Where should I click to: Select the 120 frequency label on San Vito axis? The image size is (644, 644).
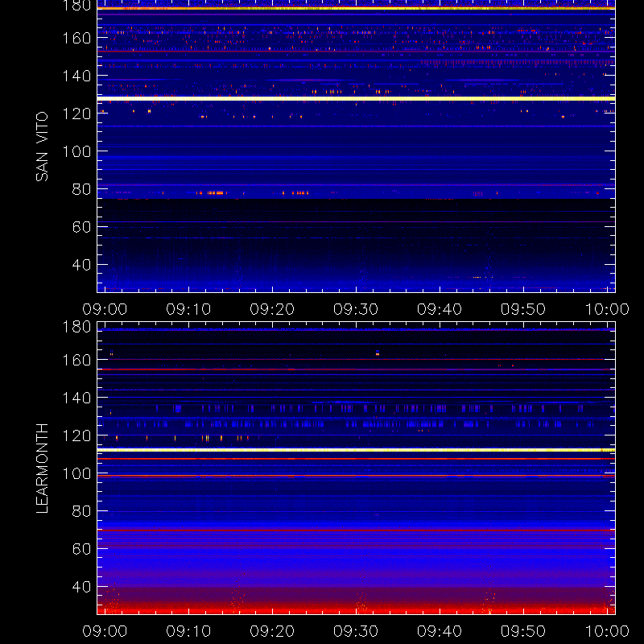pos(76,114)
